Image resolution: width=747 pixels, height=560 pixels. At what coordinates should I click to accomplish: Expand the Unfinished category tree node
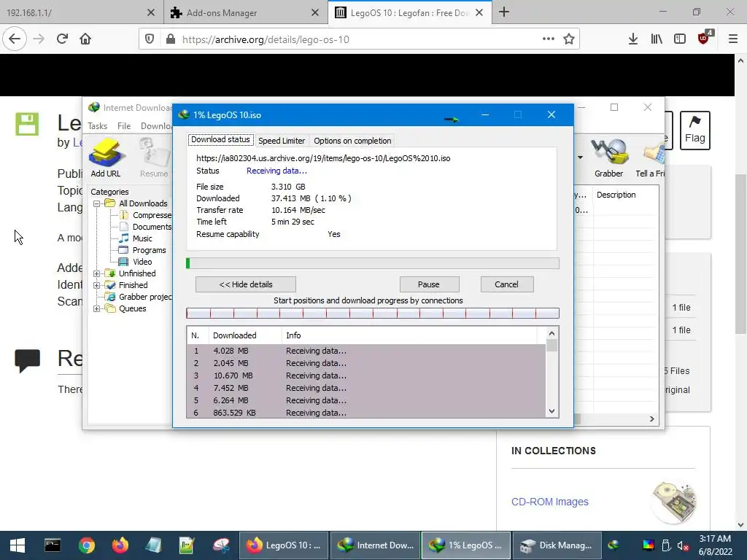click(x=97, y=274)
